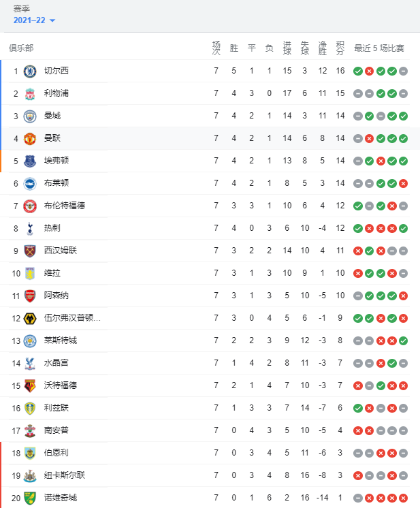Viewport: 420px width, 508px height.
Task: Open the 布伦特福德 (Brentford) club link
Action: click(65, 206)
